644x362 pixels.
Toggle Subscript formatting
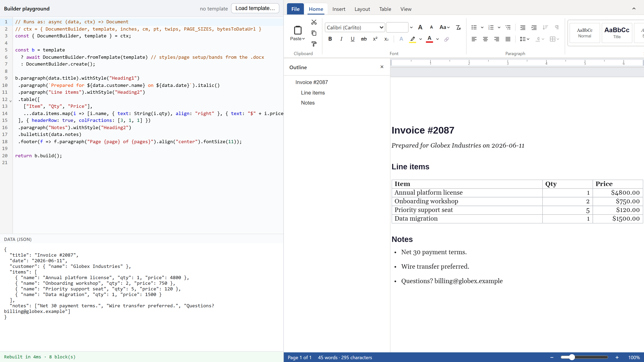tap(386, 39)
